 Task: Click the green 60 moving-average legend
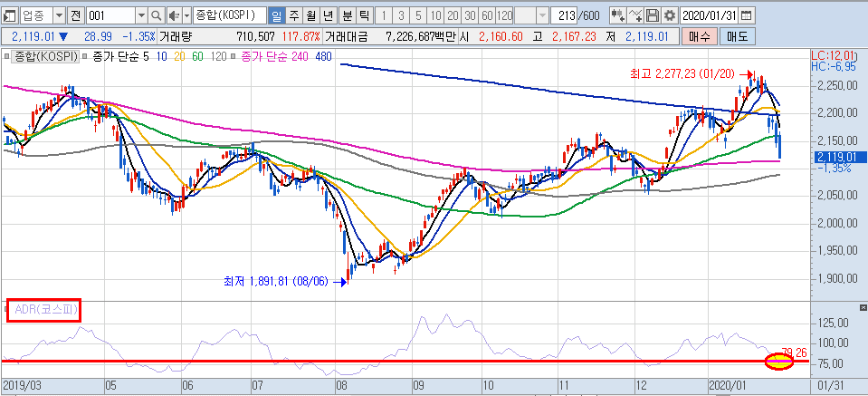197,56
